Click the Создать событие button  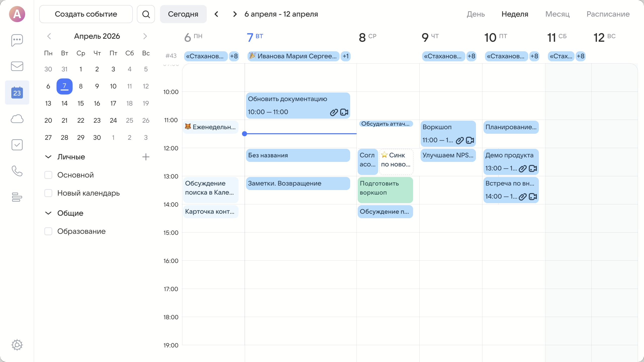[86, 14]
